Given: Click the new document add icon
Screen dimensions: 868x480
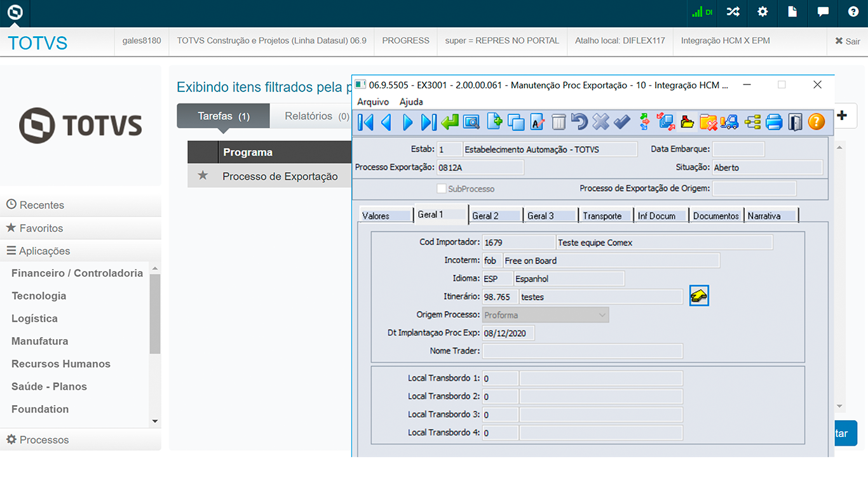Looking at the screenshot, I should coord(494,122).
